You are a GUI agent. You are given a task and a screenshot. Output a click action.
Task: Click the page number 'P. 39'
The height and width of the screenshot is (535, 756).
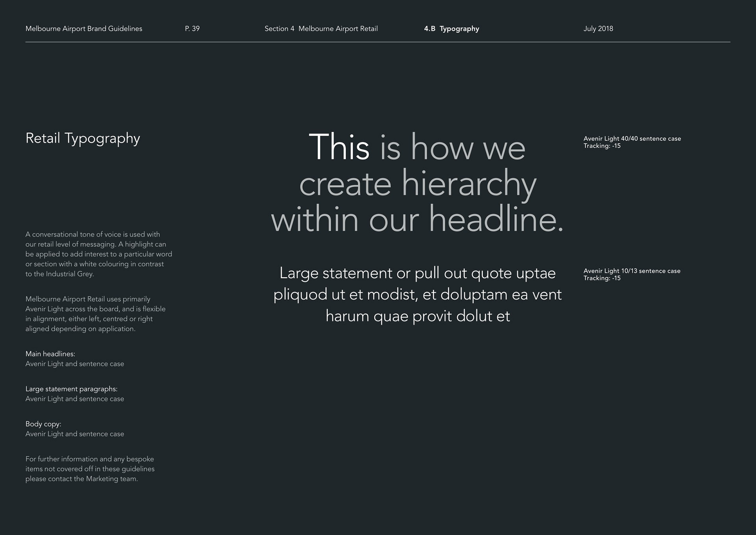[192, 29]
